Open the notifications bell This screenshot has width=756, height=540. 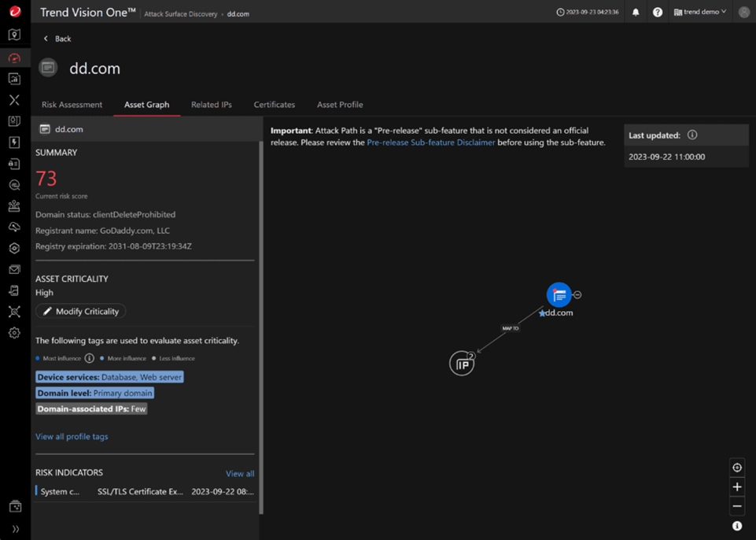tap(636, 12)
